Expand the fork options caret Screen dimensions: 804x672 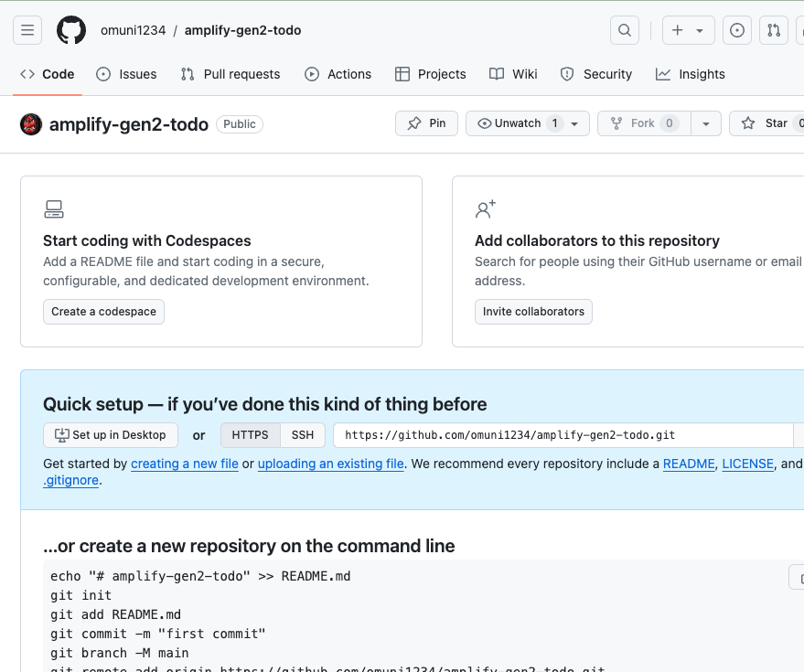point(706,123)
